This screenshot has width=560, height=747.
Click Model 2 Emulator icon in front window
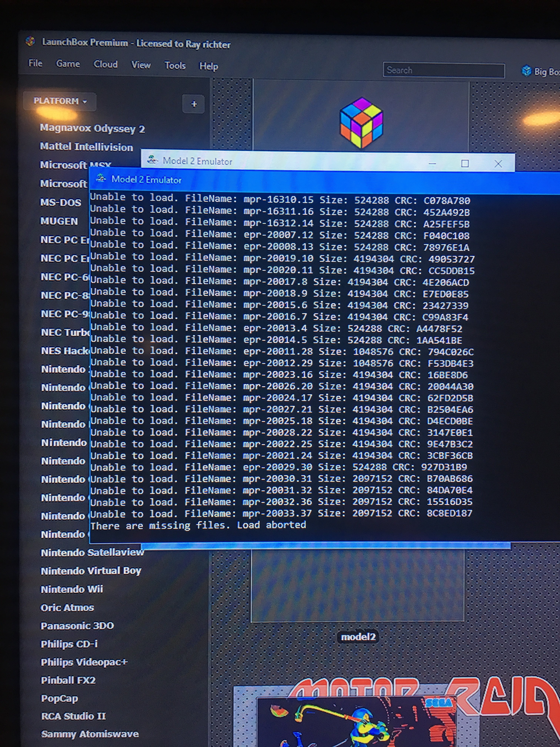pyautogui.click(x=101, y=178)
